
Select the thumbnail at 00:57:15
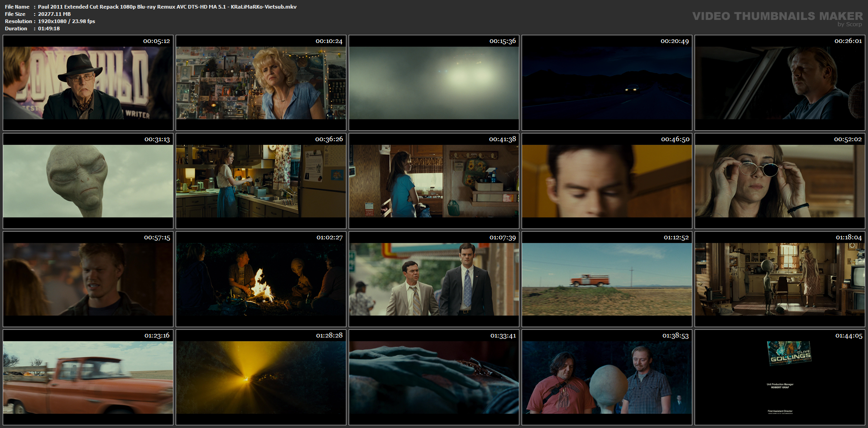click(x=88, y=279)
